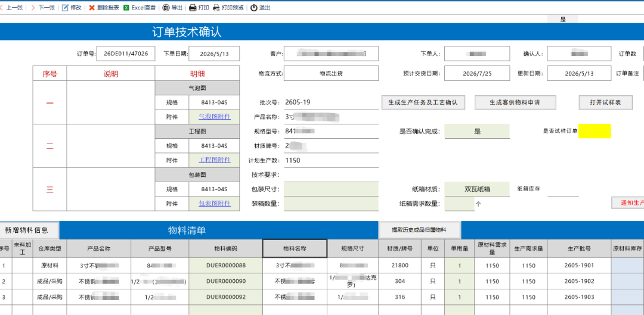Click the empty 包装尺寸 input field
The width and height of the screenshot is (644, 315).
pos(331,189)
